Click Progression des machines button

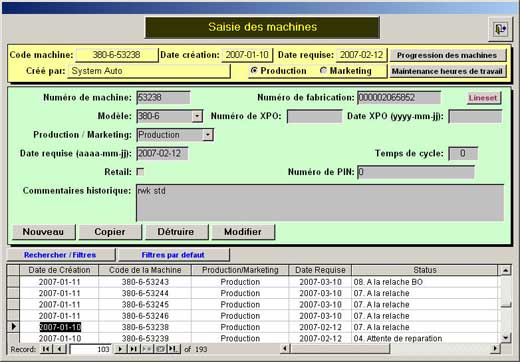click(x=448, y=55)
